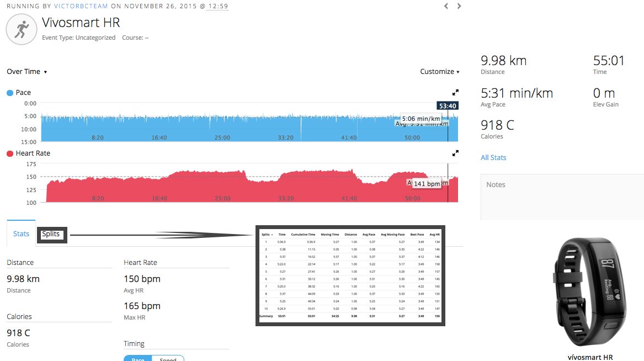Click the 150 bpm Avg HR value
This screenshot has height=361, width=644.
coord(142,279)
